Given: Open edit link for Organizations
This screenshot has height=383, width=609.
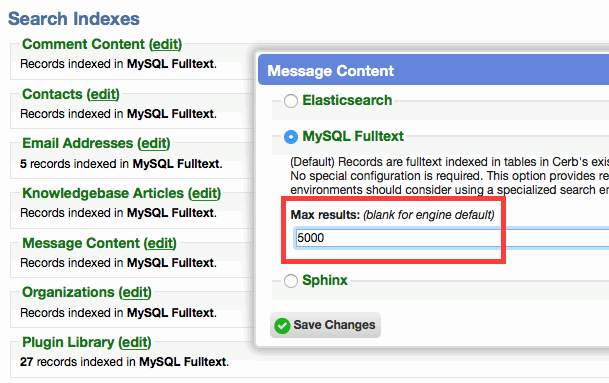Looking at the screenshot, I should pyautogui.click(x=135, y=292).
